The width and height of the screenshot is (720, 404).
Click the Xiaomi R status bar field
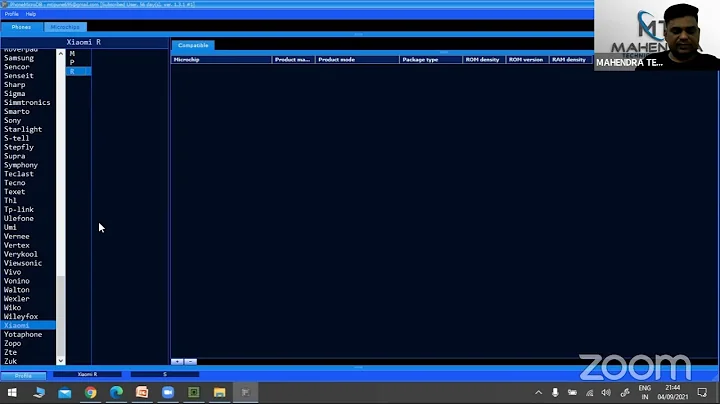point(87,375)
